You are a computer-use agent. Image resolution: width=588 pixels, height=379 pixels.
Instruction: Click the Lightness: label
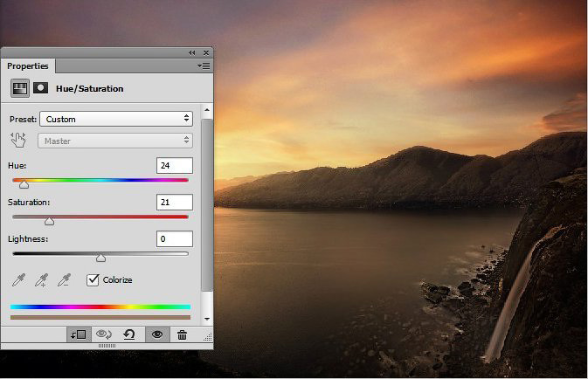click(x=28, y=239)
